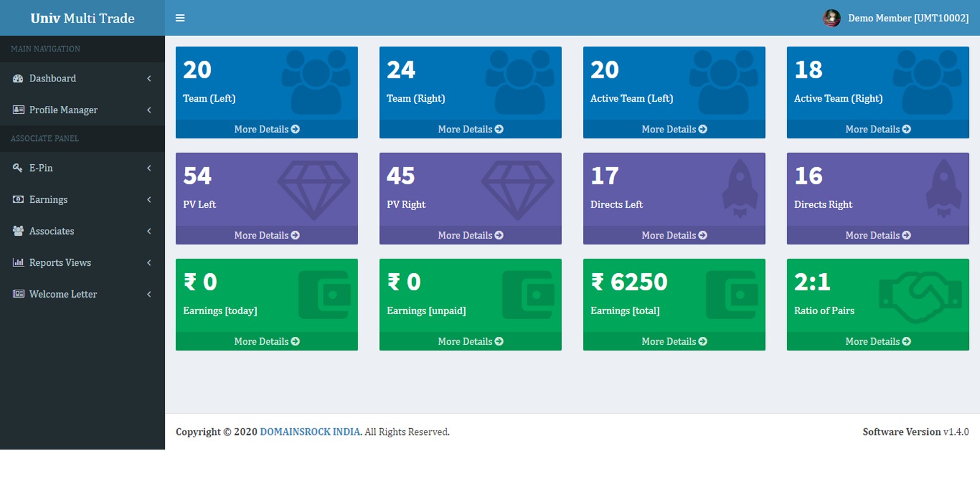Open More Details for Ratio of Pairs
Screen dimensions: 980x490
click(x=878, y=341)
